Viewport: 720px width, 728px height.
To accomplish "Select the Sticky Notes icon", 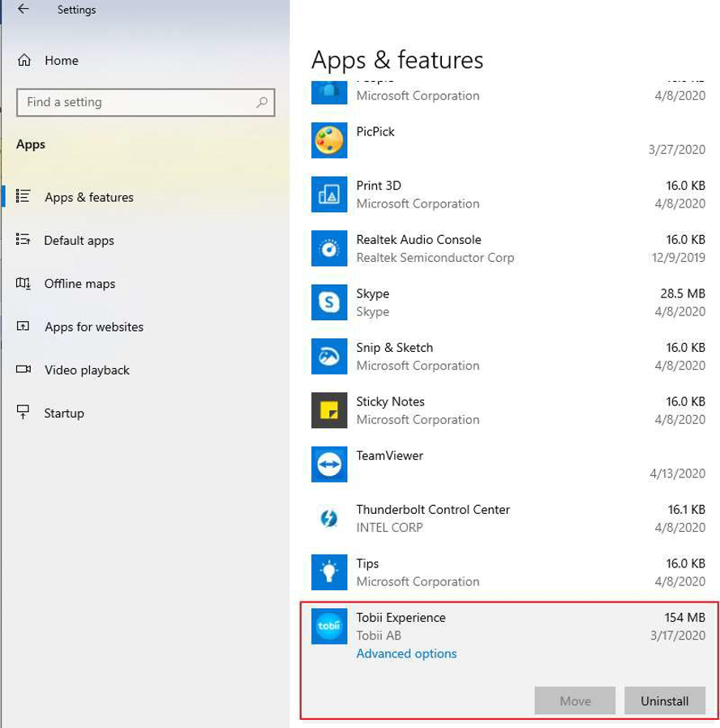I will 329,410.
